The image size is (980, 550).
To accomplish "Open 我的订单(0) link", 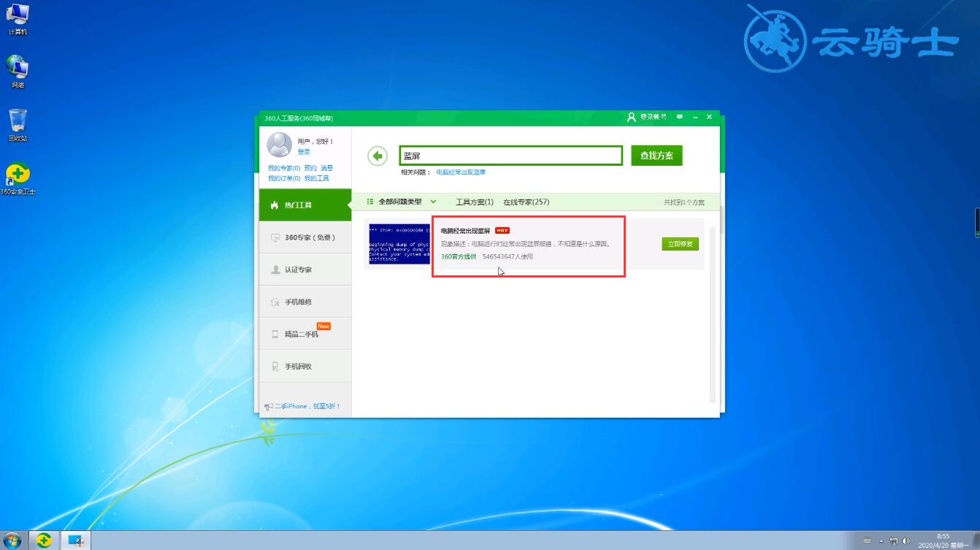I will pyautogui.click(x=284, y=178).
